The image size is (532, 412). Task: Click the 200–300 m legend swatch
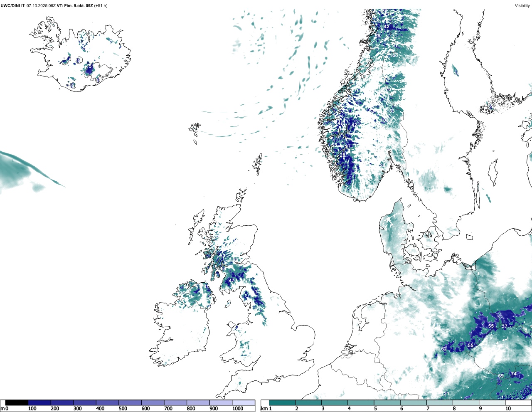[62, 403]
